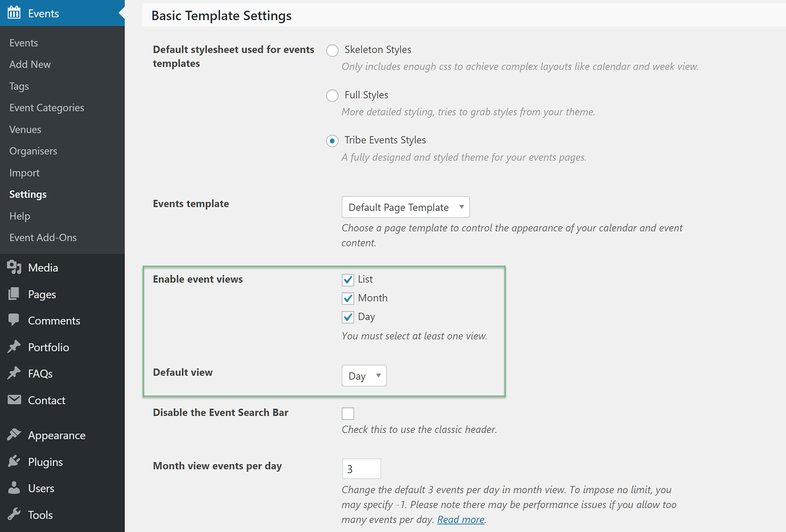Click the Pages icon in sidebar

coord(14,294)
